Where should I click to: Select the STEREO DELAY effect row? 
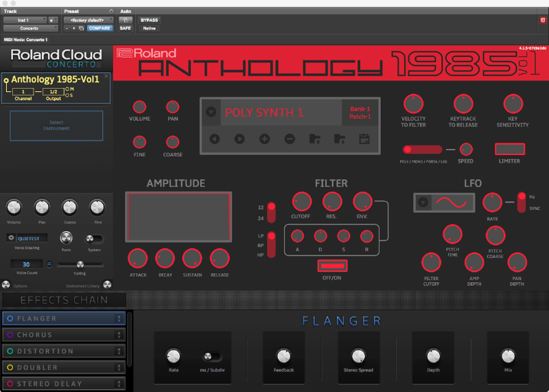point(64,384)
